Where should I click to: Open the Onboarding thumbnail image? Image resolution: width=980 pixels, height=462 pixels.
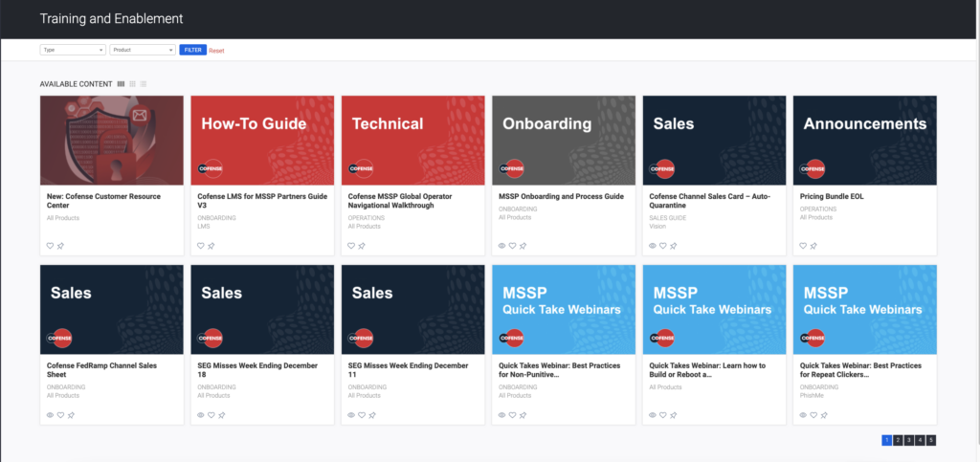pos(564,141)
